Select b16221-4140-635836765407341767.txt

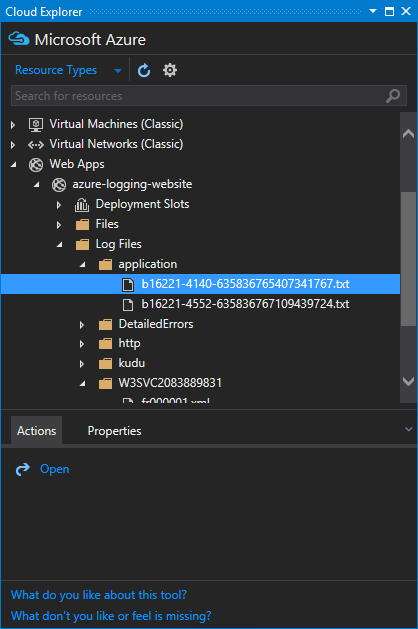(246, 284)
